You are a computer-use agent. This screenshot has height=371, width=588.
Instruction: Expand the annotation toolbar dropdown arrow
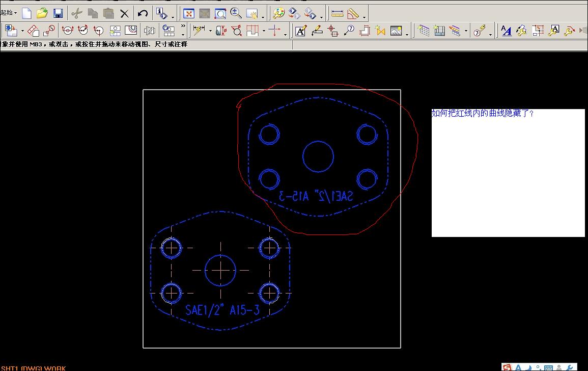pyautogui.click(x=407, y=35)
